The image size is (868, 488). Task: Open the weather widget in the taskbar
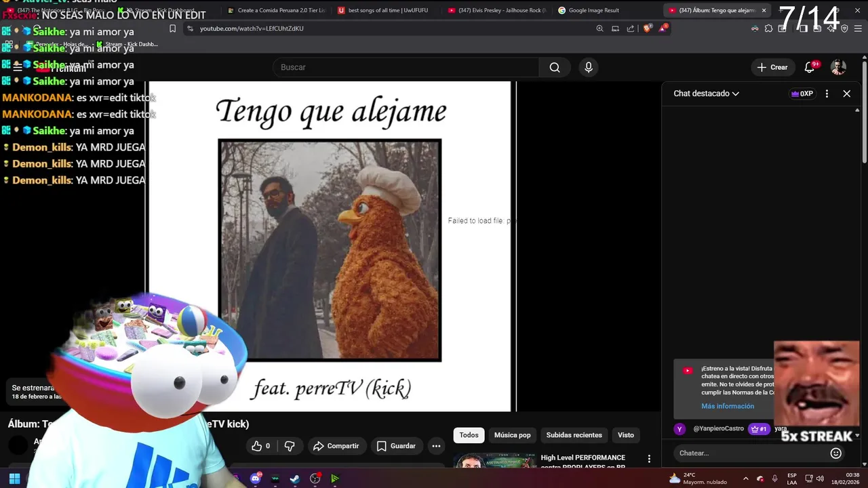pyautogui.click(x=698, y=479)
